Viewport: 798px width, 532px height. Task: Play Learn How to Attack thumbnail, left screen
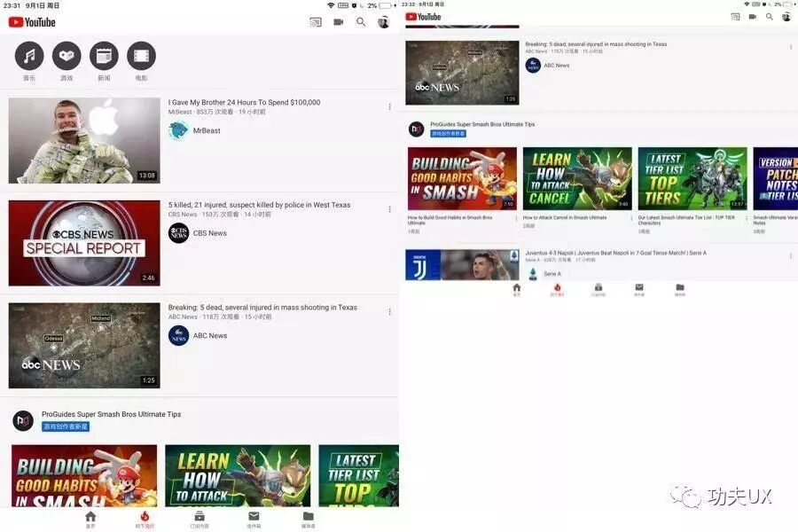pos(238,476)
